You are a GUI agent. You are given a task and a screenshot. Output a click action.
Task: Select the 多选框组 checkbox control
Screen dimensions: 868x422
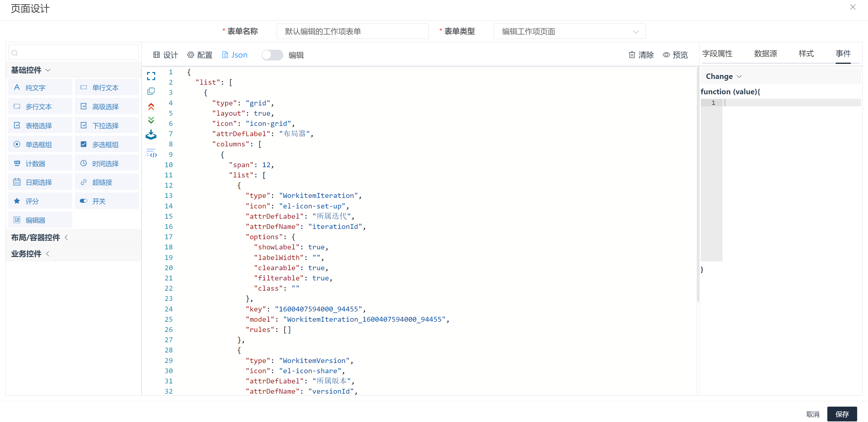pyautogui.click(x=106, y=145)
